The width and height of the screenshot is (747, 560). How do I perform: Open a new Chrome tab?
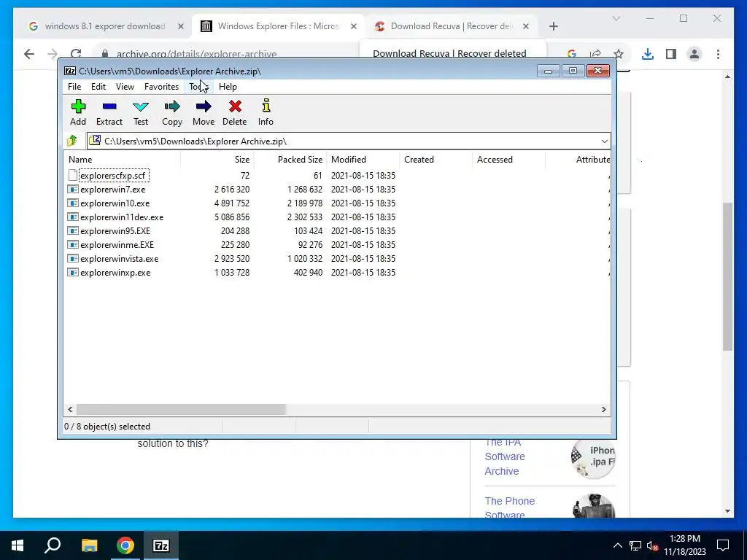coord(553,26)
